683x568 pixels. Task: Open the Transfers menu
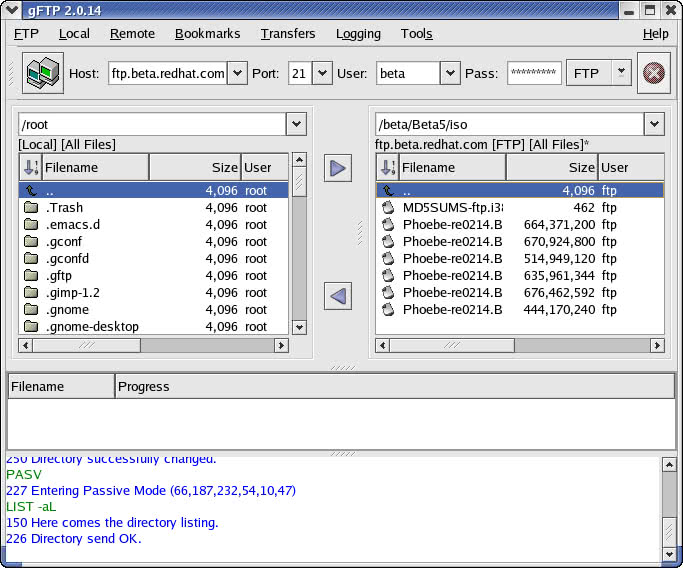point(288,34)
